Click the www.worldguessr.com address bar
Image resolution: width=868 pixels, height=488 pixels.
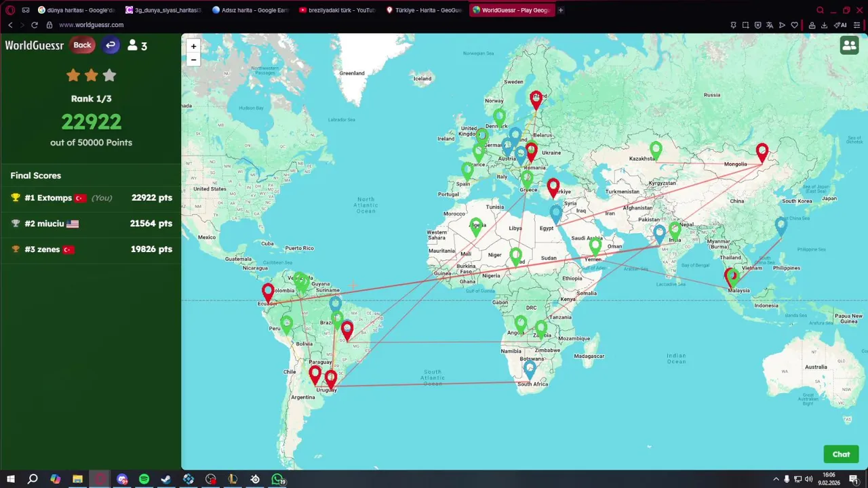pyautogui.click(x=91, y=25)
